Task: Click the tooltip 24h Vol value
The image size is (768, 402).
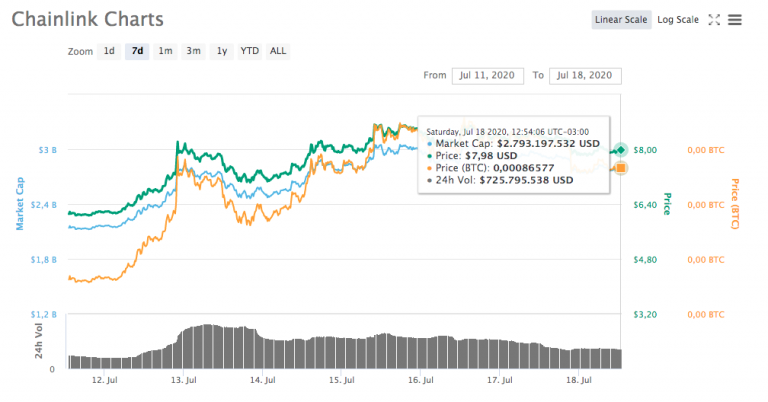Action: pyautogui.click(x=526, y=180)
